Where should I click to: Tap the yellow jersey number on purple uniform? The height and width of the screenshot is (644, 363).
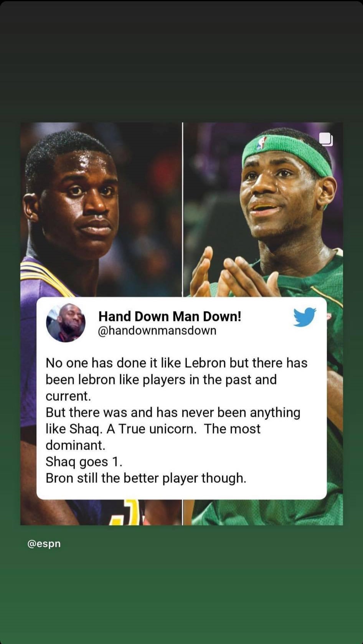click(x=129, y=512)
